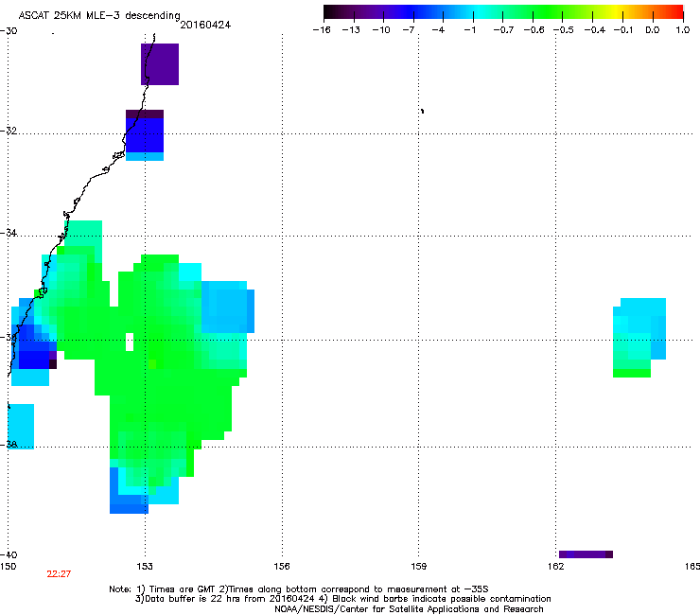Click the longitude label "162"
This screenshot has height=615, width=700.
556,567
